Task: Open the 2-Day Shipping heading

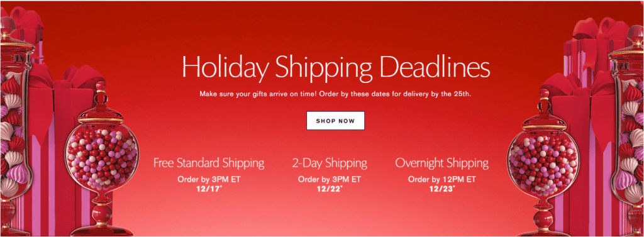Action: tap(330, 163)
